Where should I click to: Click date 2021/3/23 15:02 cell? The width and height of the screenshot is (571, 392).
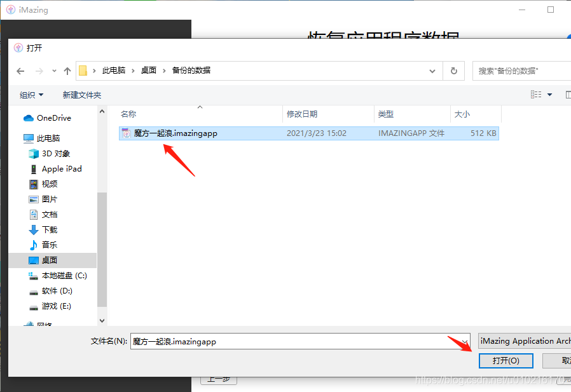pos(317,133)
